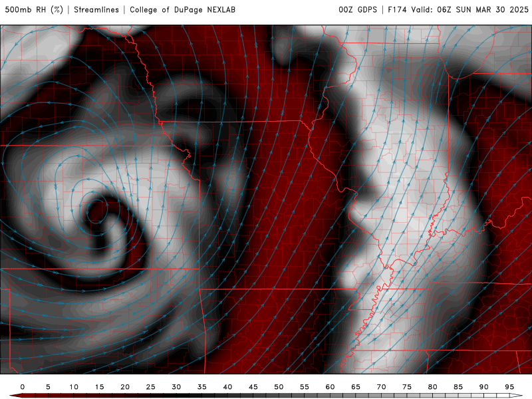
Task: Click the colorbar label "30"
Action: 176,387
